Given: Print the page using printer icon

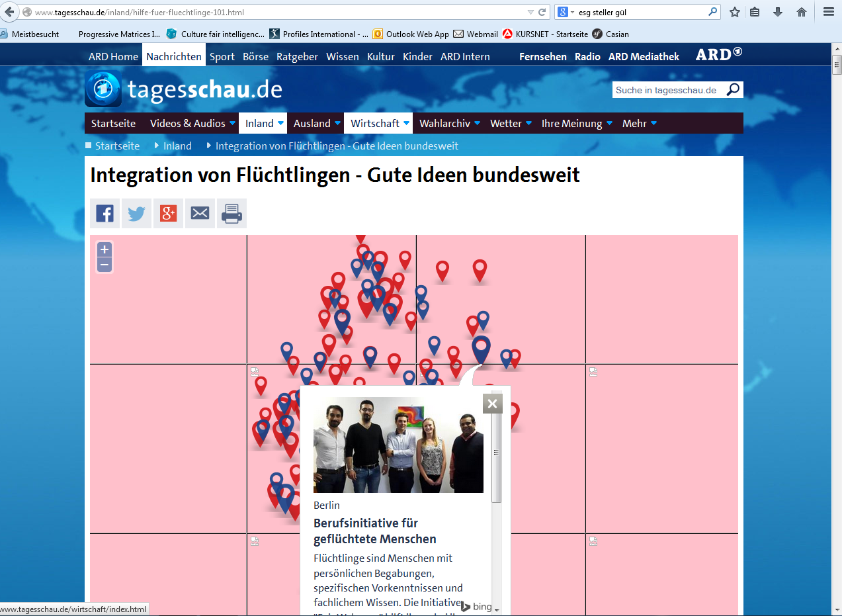Looking at the screenshot, I should point(232,213).
